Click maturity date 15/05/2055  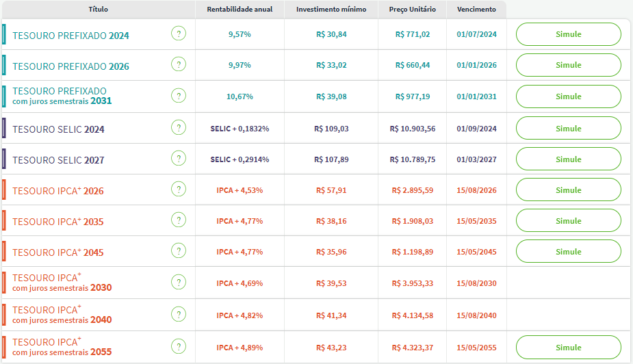[476, 348]
